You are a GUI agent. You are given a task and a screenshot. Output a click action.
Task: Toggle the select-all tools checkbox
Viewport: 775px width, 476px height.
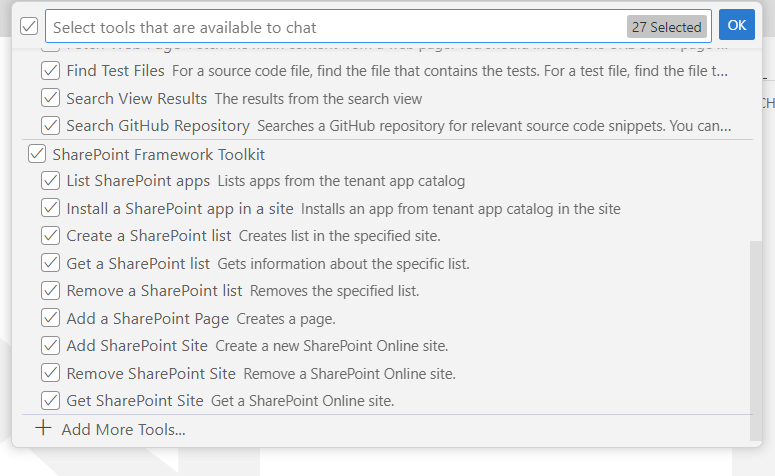[x=29, y=26]
